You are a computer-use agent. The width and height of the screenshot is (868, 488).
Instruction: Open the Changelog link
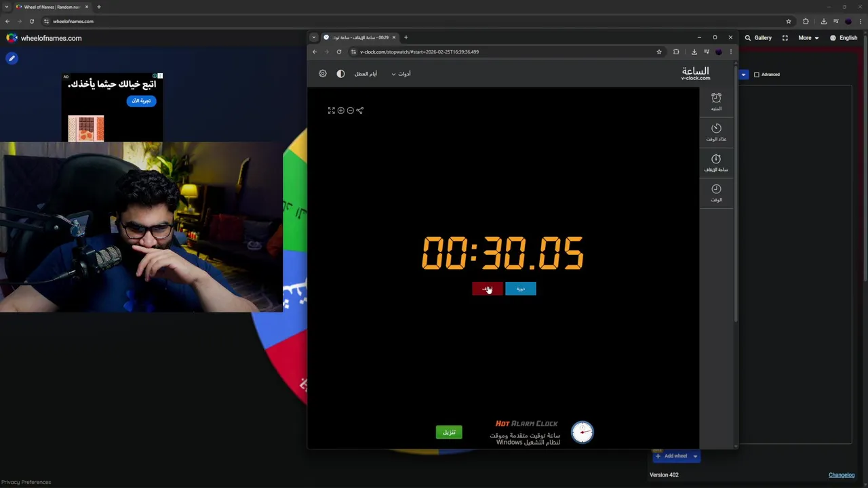click(842, 475)
